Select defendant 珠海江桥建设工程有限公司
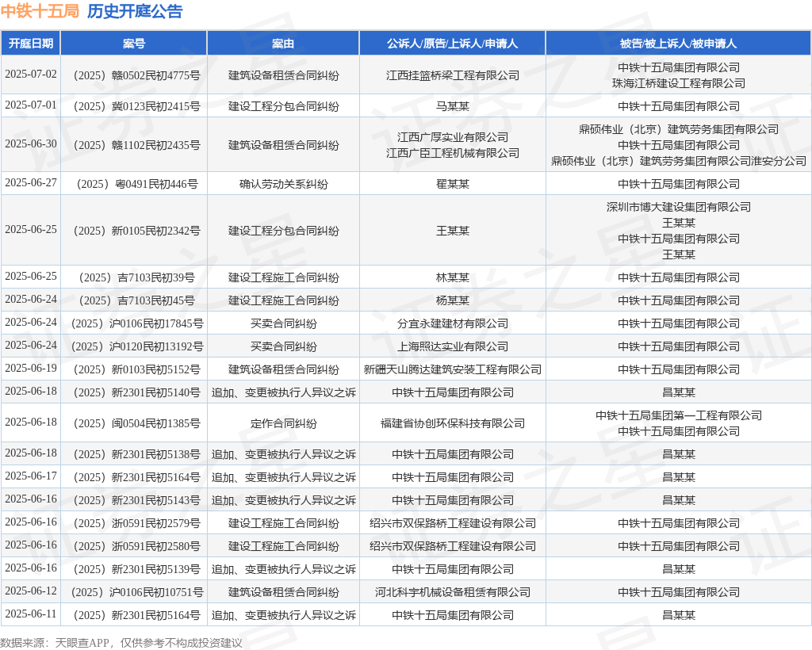 point(678,83)
